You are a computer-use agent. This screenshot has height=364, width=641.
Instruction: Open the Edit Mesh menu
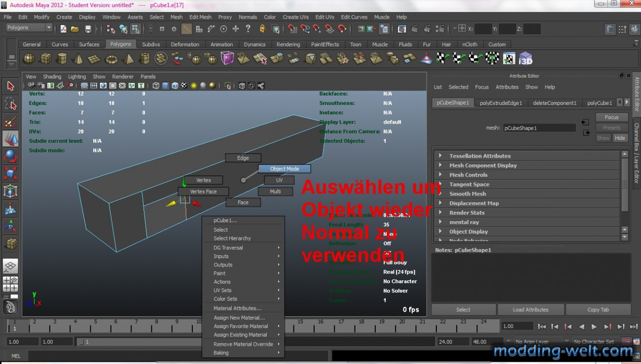pos(200,17)
